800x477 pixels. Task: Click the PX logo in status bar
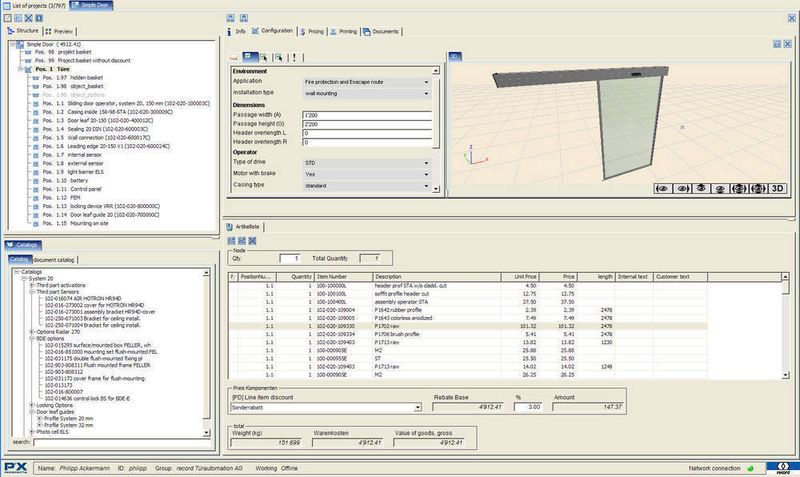[x=15, y=468]
